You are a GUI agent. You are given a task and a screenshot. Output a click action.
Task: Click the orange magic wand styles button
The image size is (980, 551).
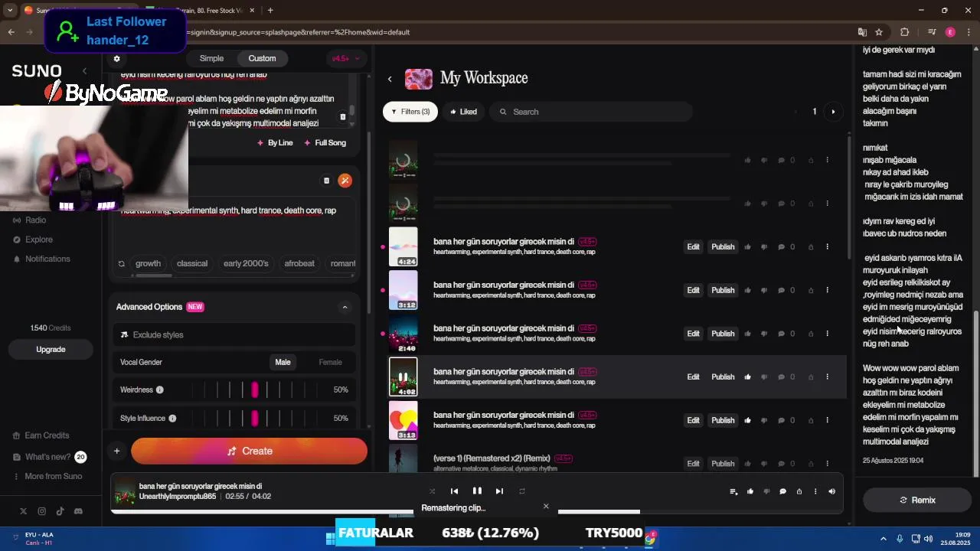coord(345,181)
